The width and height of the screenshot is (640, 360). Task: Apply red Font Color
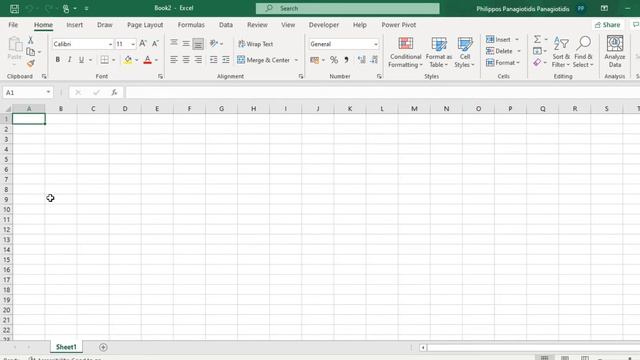147,60
